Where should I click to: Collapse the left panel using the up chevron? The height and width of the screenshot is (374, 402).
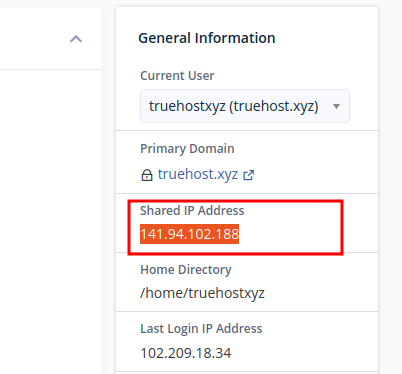point(76,39)
